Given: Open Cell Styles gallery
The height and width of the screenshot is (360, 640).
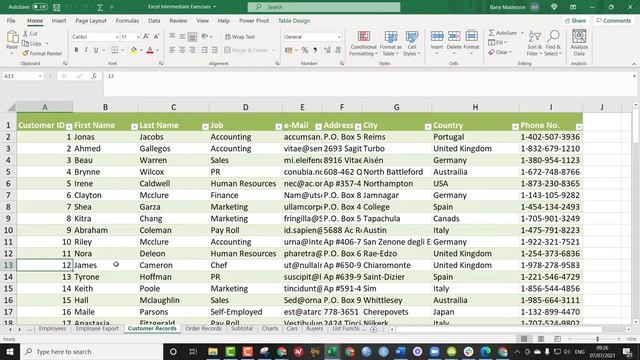Looking at the screenshot, I should click(x=411, y=43).
